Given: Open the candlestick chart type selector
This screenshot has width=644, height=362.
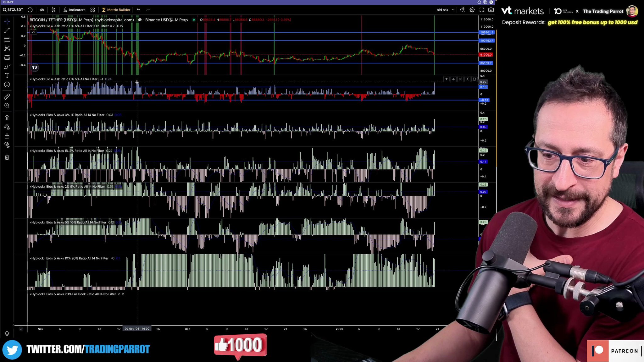Looking at the screenshot, I should [53, 10].
